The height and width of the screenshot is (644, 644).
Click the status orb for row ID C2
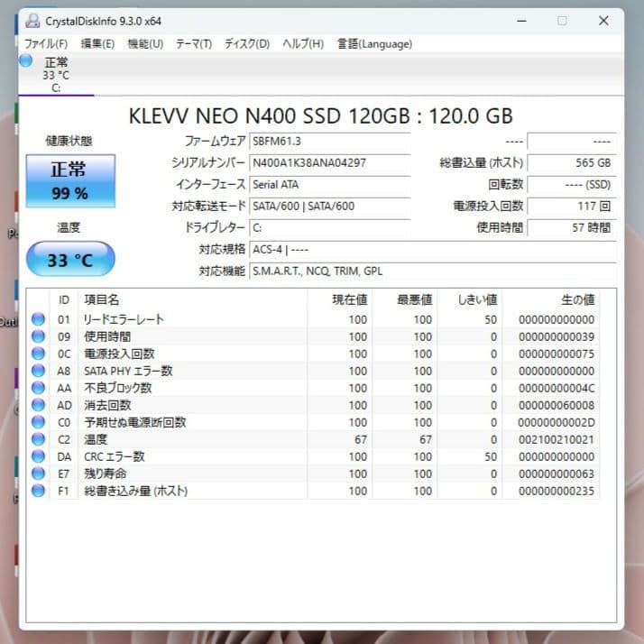click(38, 439)
